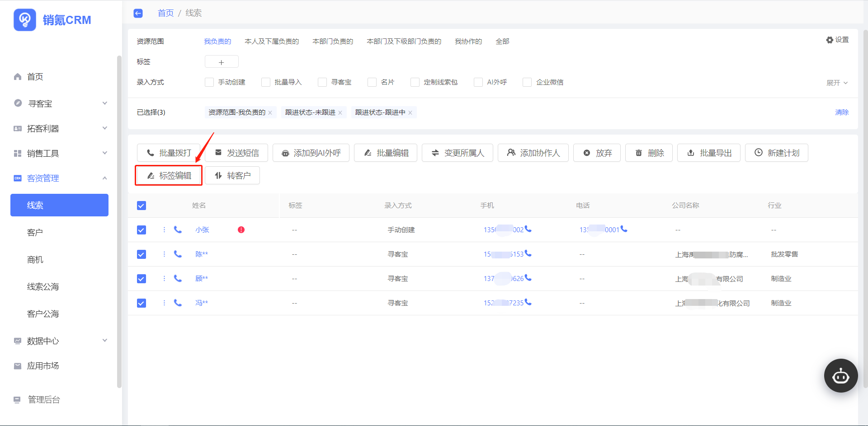The height and width of the screenshot is (426, 868).
Task: Uncheck the 陈** row checkbox
Action: (x=142, y=254)
